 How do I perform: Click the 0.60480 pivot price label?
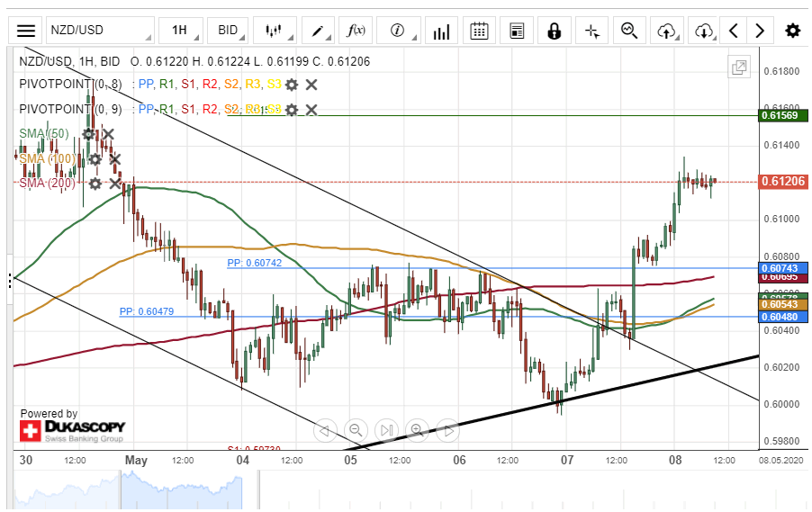[x=783, y=317]
